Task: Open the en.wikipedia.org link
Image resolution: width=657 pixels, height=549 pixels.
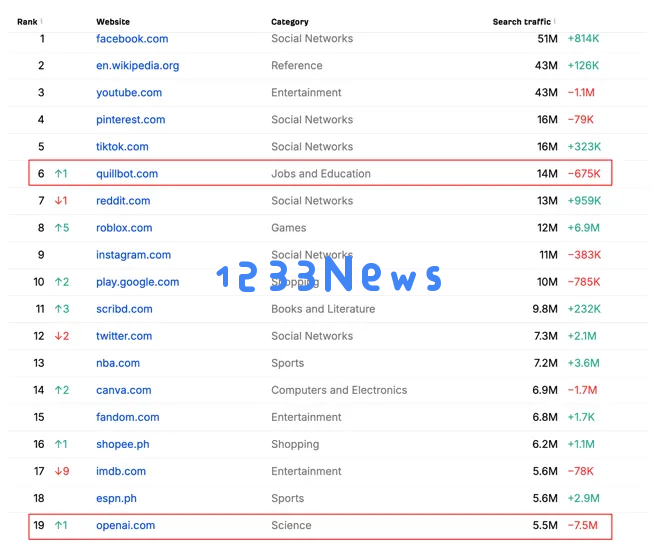Action: point(137,66)
